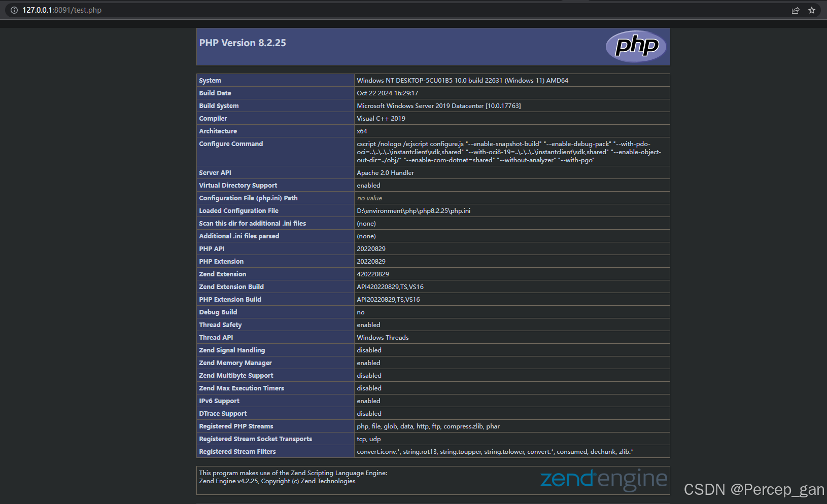
Task: Click the D:\environment\php\php8.2.25\php.ini path
Action: coord(413,211)
